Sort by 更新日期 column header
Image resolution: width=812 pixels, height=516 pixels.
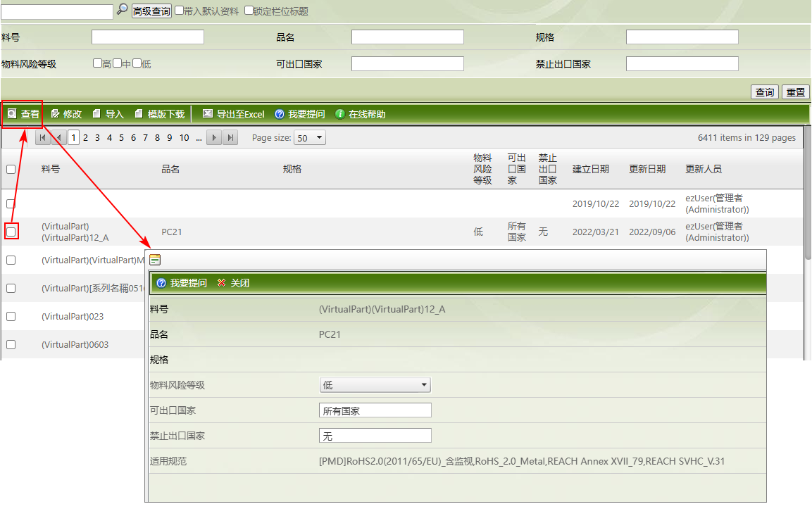click(647, 169)
